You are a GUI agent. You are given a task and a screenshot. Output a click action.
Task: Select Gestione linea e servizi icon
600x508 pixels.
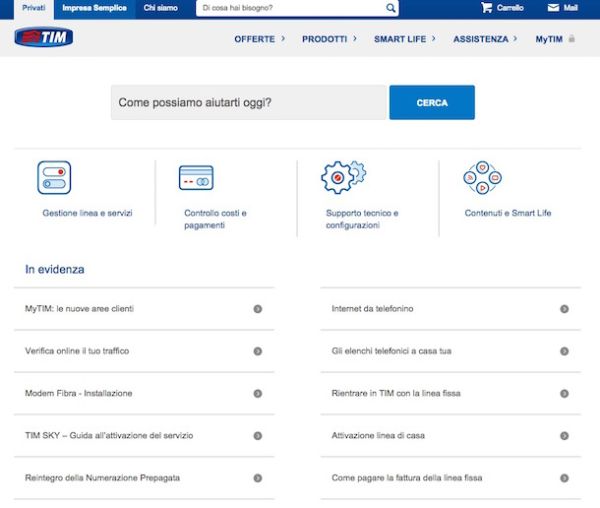click(x=54, y=178)
